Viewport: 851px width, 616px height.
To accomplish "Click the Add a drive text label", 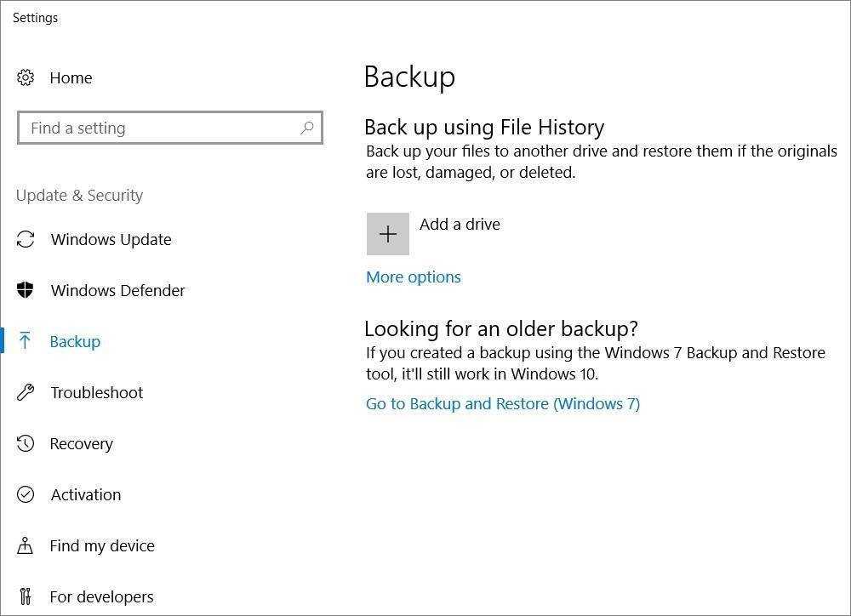I will pyautogui.click(x=460, y=225).
